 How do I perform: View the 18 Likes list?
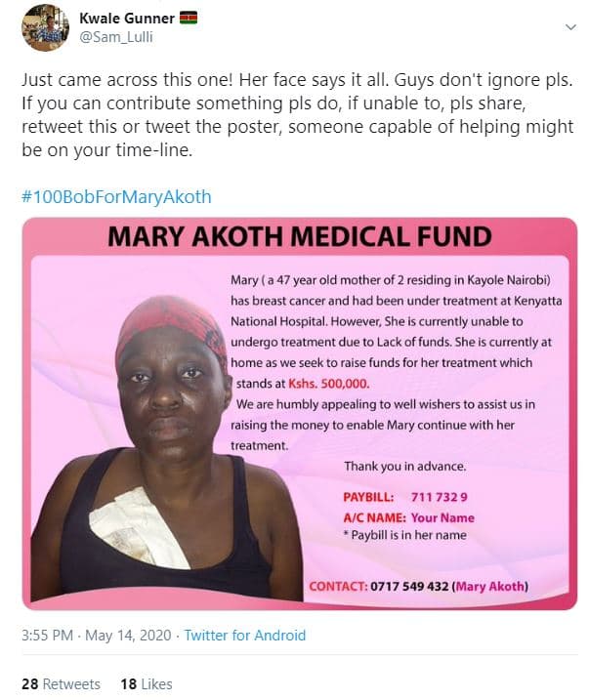146,684
